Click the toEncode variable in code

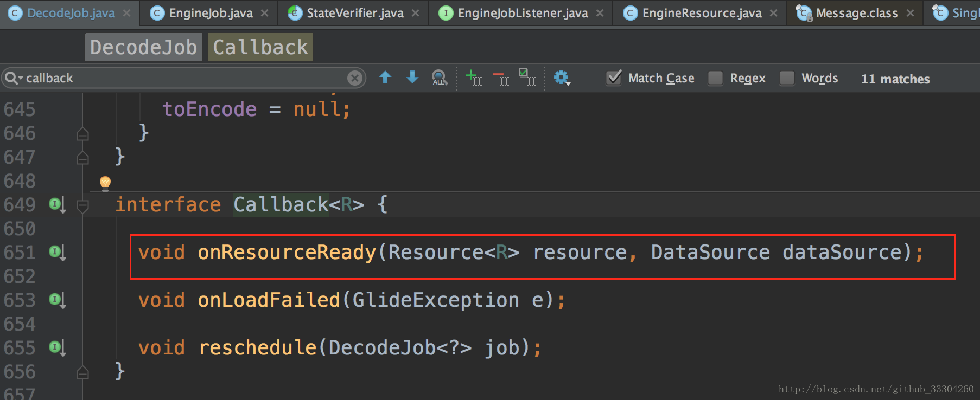pyautogui.click(x=209, y=109)
